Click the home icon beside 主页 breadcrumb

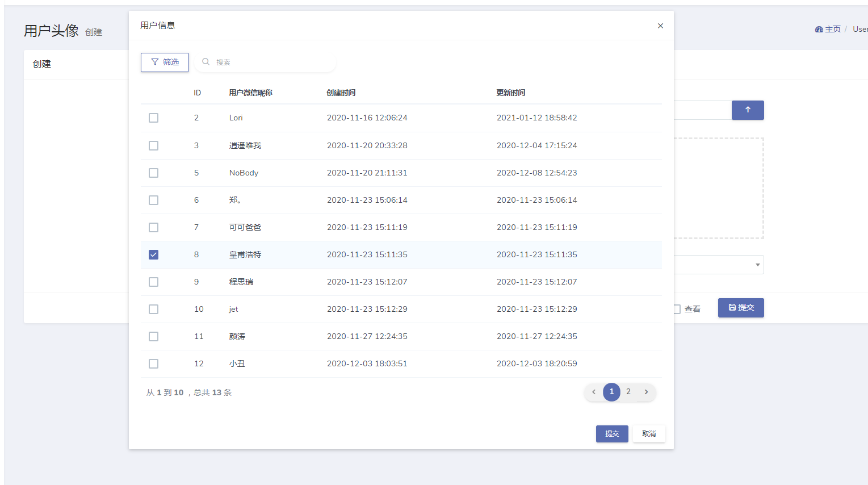click(818, 28)
